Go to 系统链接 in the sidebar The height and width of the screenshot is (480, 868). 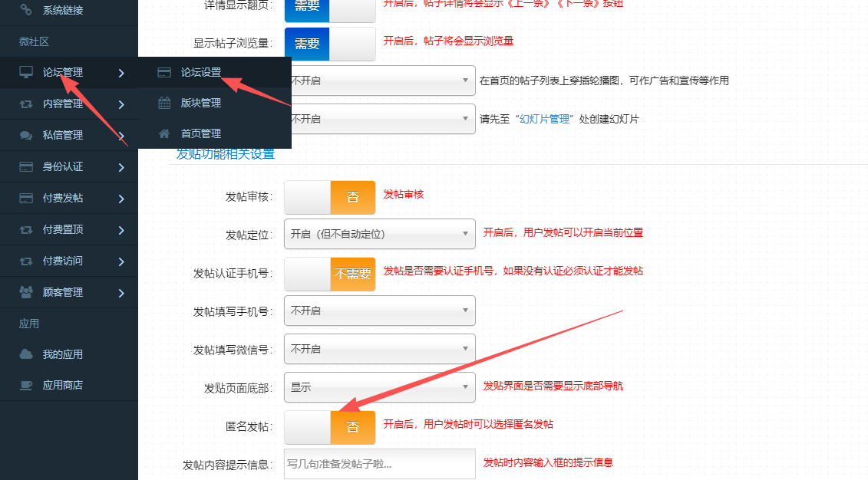63,10
